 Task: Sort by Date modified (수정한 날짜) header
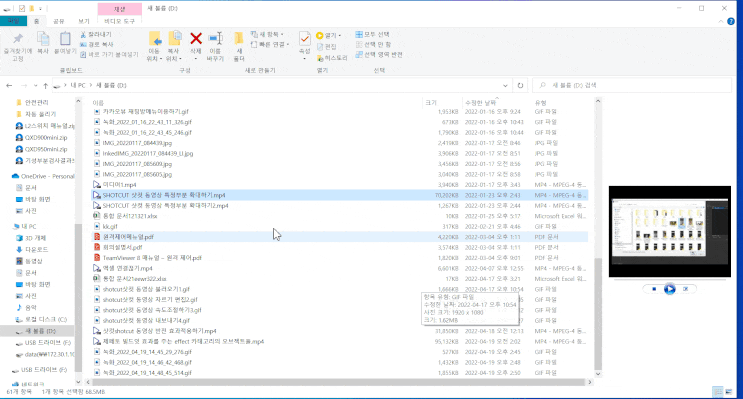(x=480, y=102)
